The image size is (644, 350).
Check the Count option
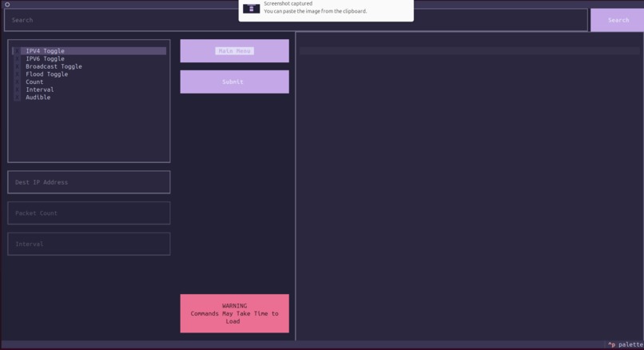pyautogui.click(x=18, y=82)
